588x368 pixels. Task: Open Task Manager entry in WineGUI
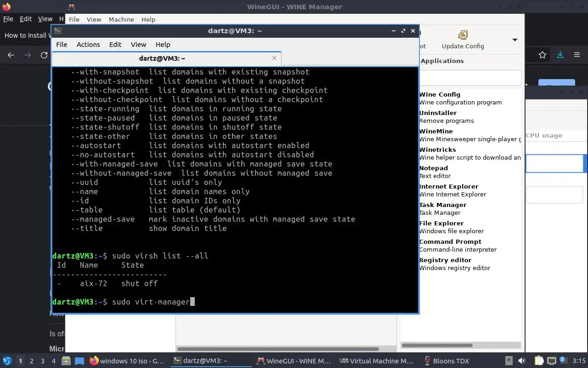470,209
